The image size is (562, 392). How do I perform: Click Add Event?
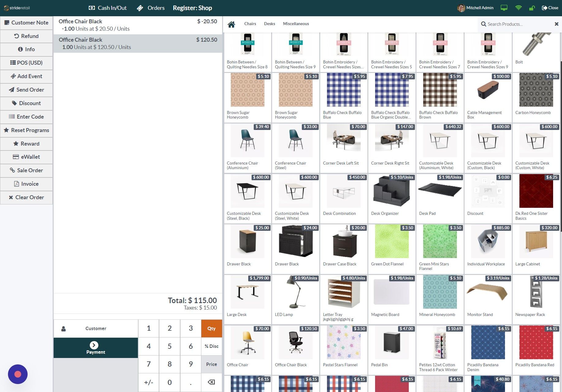(x=26, y=76)
